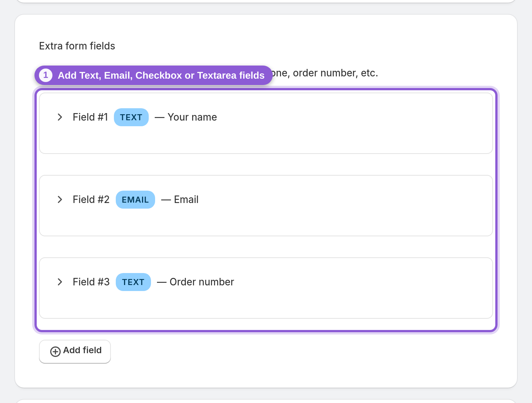
Task: Click the plus circle icon in Add field
Action: pos(55,352)
